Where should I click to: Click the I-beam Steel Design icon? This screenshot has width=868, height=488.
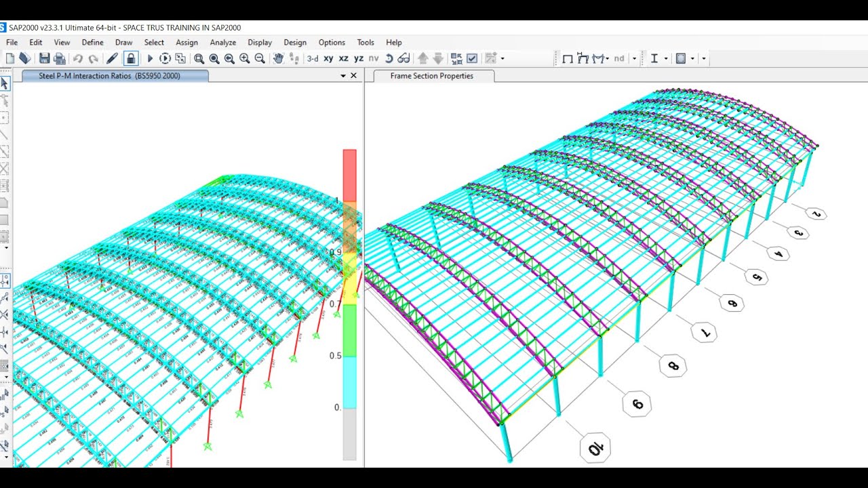pyautogui.click(x=654, y=58)
